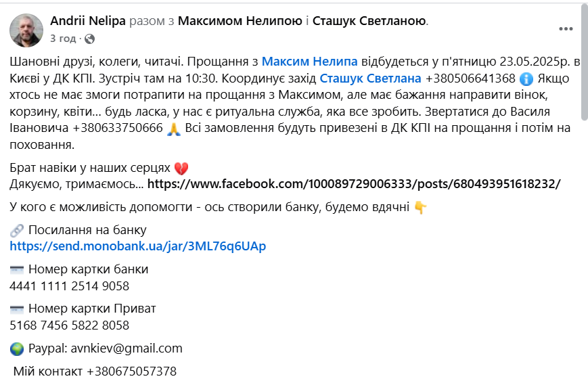Click the vertical scrollbar on the right
Screen dimensions: 588x385
[x=583, y=61]
